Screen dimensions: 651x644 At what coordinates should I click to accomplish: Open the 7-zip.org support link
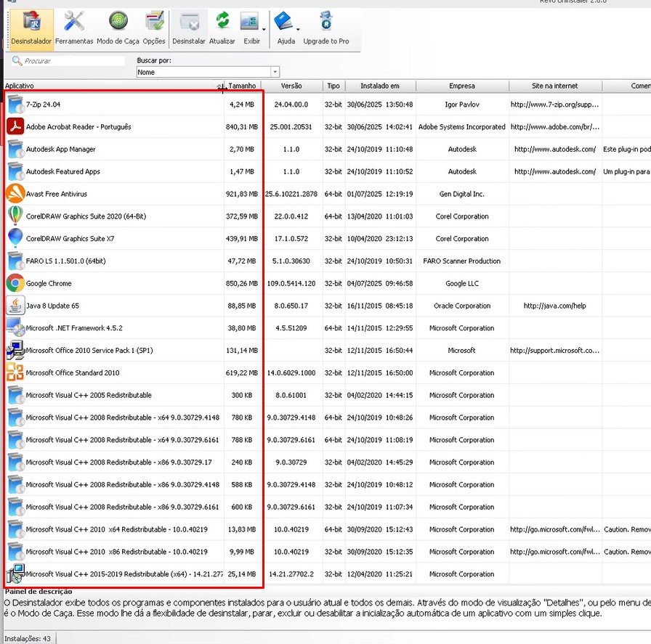point(554,105)
